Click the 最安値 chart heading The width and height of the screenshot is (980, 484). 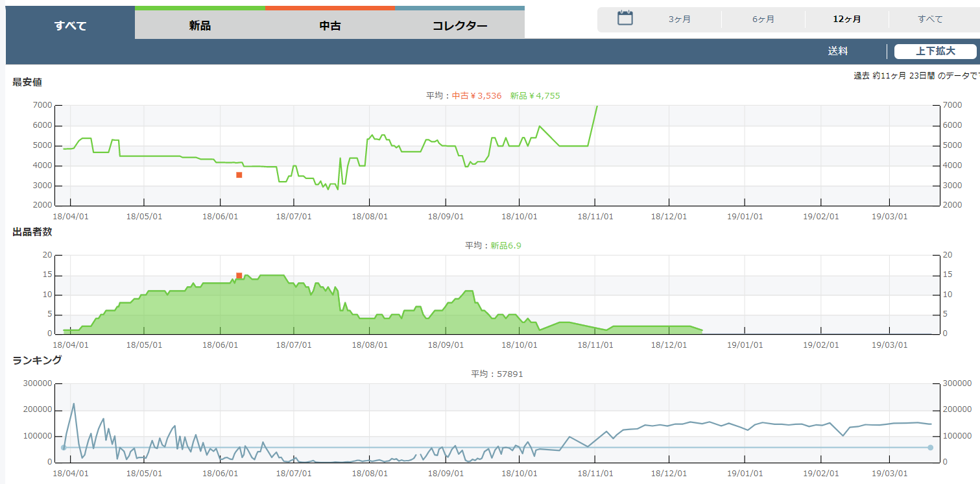(27, 82)
